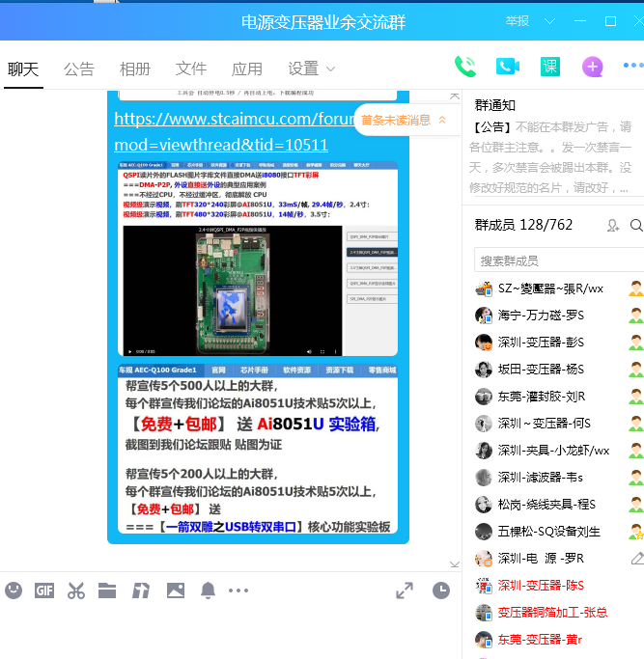Open the 群通知 announcement text
644x659 pixels.
(550, 157)
